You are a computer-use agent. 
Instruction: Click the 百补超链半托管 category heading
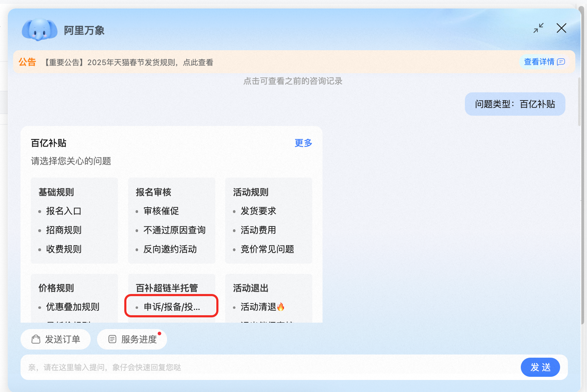(x=167, y=288)
